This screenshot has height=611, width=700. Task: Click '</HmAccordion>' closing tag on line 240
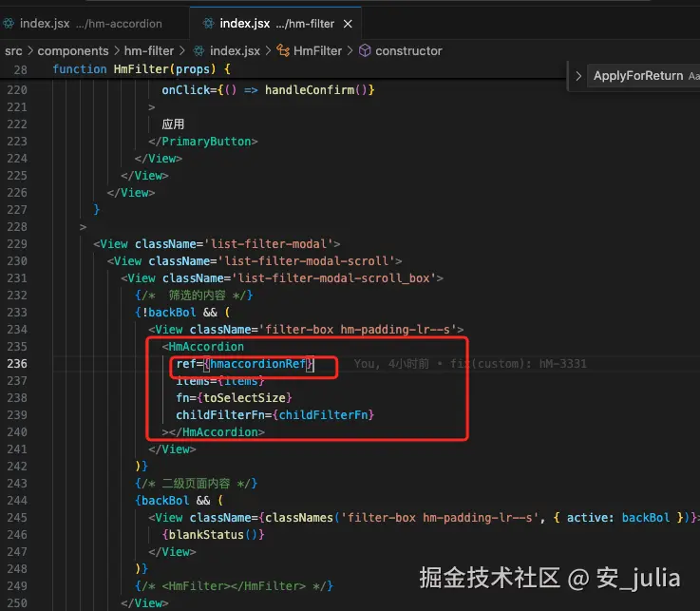point(217,432)
